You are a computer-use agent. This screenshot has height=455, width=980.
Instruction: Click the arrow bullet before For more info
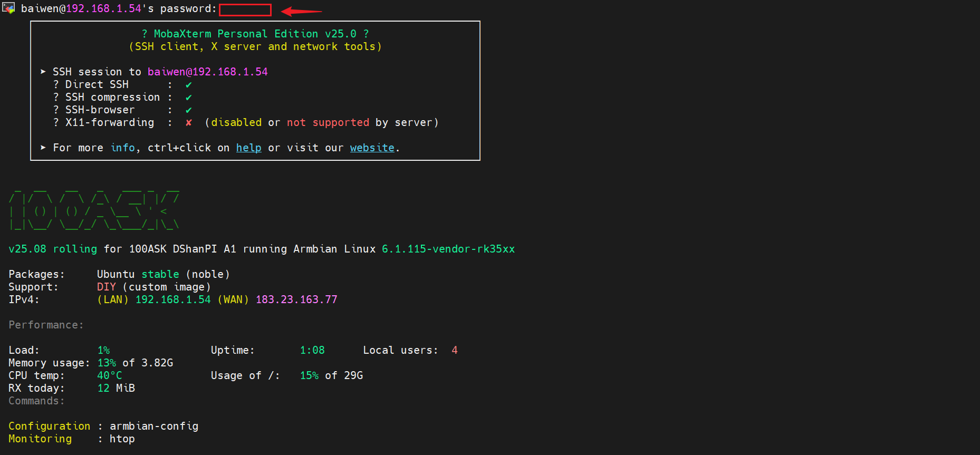(43, 148)
